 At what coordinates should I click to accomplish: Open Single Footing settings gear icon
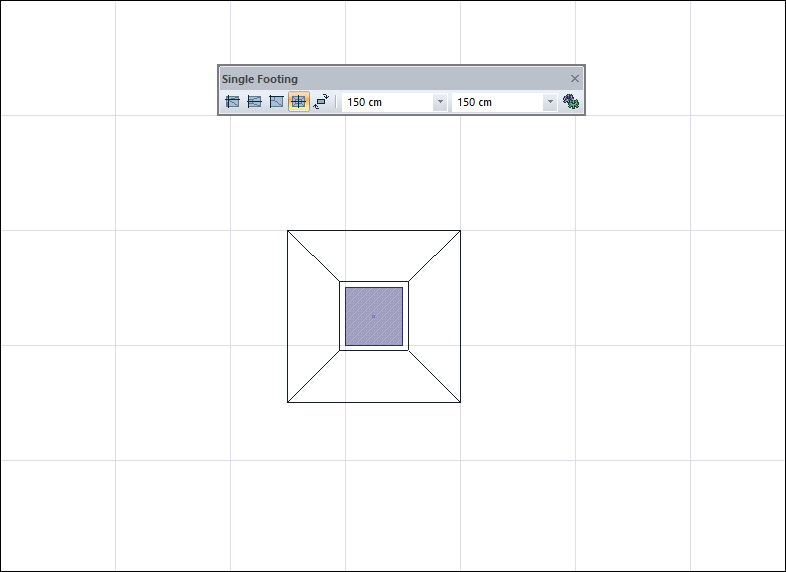[x=571, y=102]
